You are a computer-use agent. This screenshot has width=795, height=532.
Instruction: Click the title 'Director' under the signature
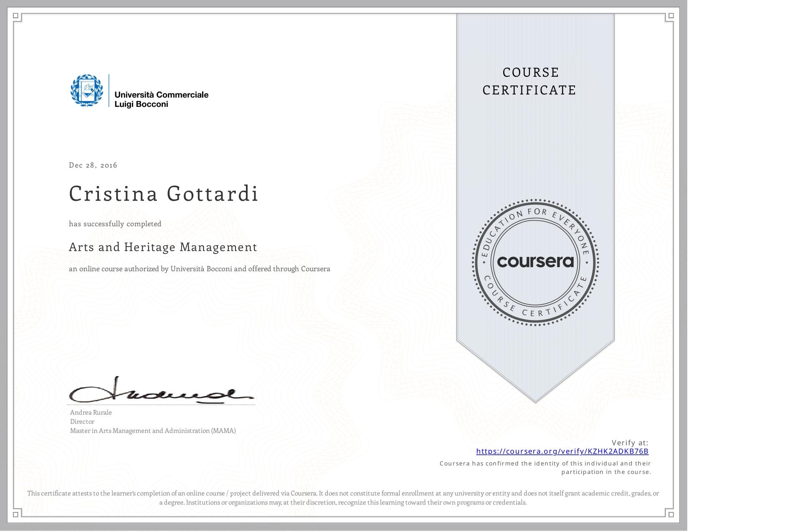coord(82,421)
